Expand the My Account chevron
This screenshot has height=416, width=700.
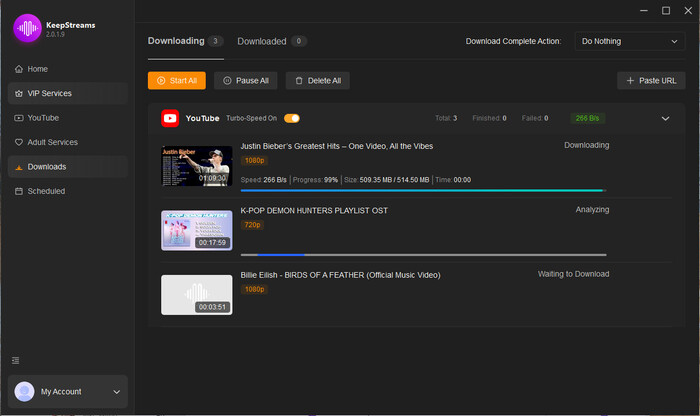(117, 392)
